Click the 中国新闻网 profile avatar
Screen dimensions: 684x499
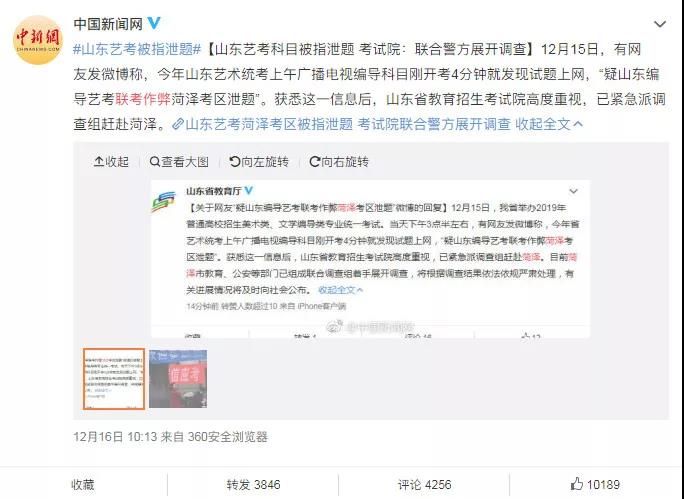point(38,40)
